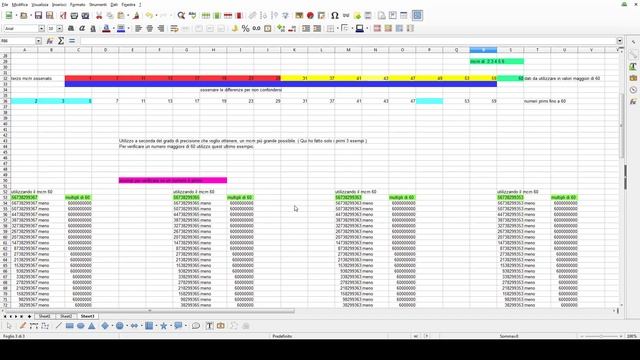
Task: Open the Modifica menu
Action: click(x=20, y=4)
